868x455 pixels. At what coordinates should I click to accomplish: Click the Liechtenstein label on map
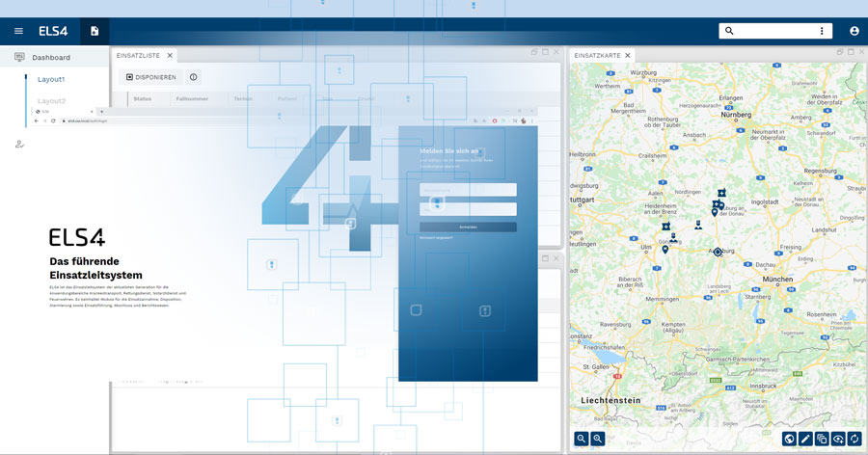(610, 400)
